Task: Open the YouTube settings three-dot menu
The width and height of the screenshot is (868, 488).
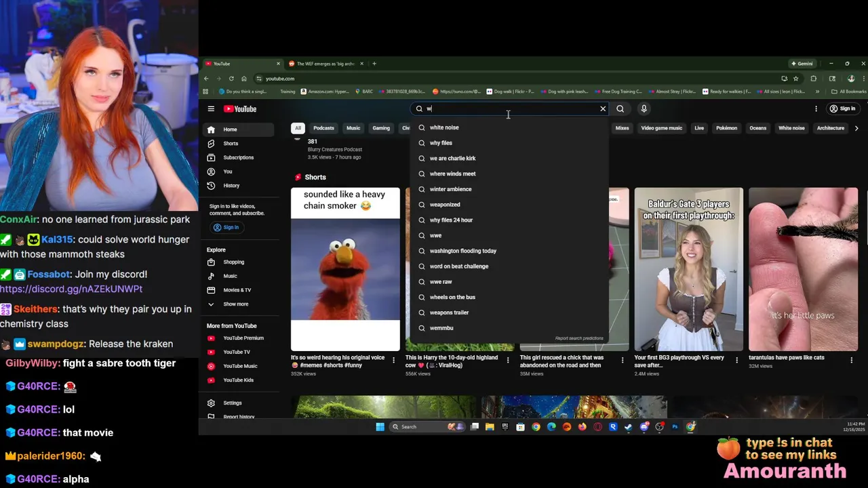Action: coord(816,108)
